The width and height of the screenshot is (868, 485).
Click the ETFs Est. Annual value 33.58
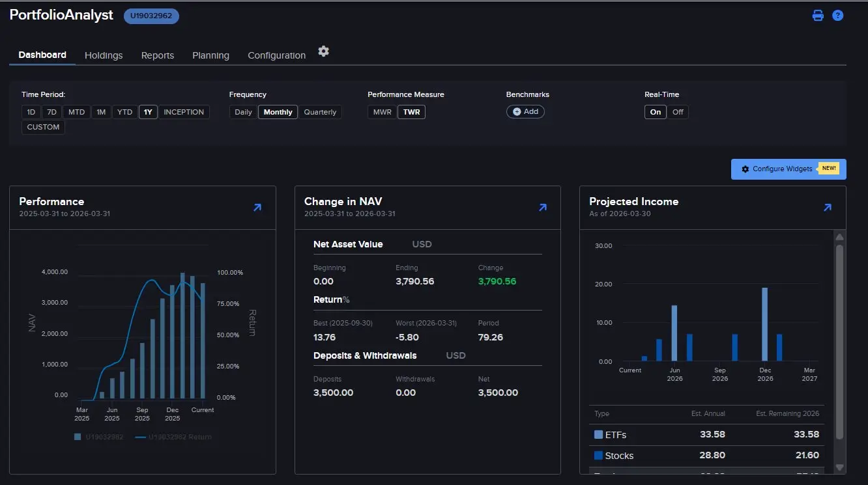(x=713, y=434)
